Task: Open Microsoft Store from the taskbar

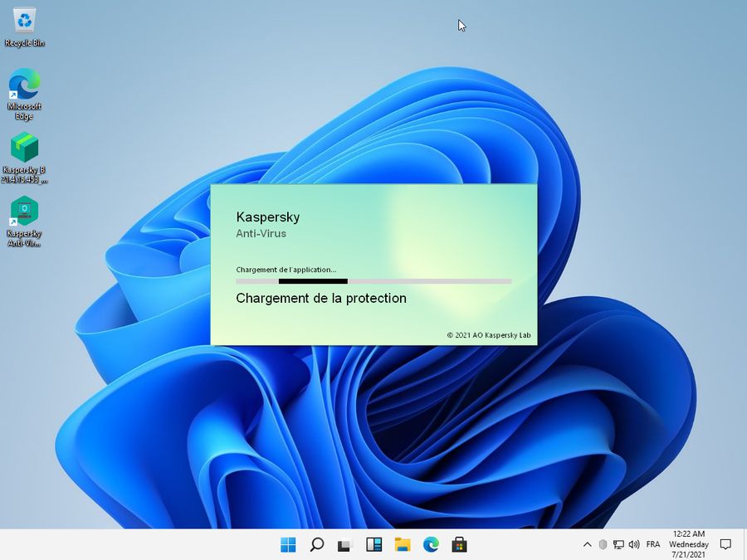Action: 458,545
